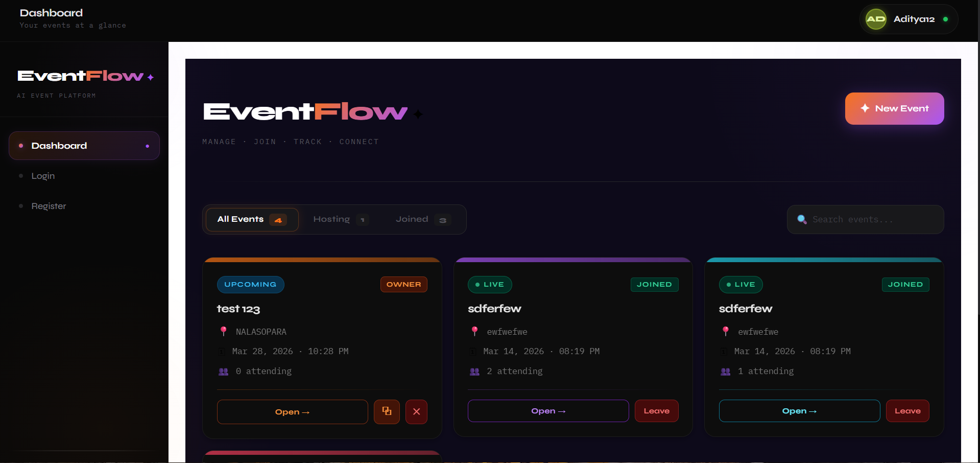The height and width of the screenshot is (463, 980).
Task: Click the UPCOMING status badge
Action: coord(250,284)
